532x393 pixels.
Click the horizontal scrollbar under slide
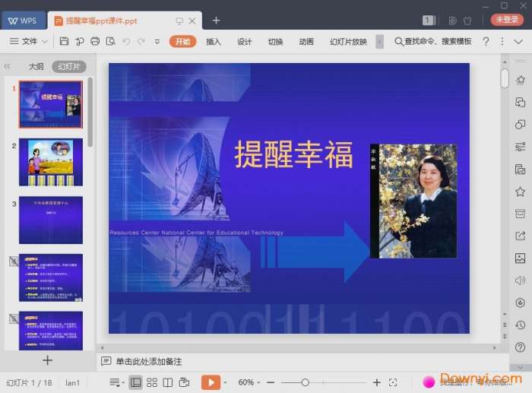pos(298,348)
